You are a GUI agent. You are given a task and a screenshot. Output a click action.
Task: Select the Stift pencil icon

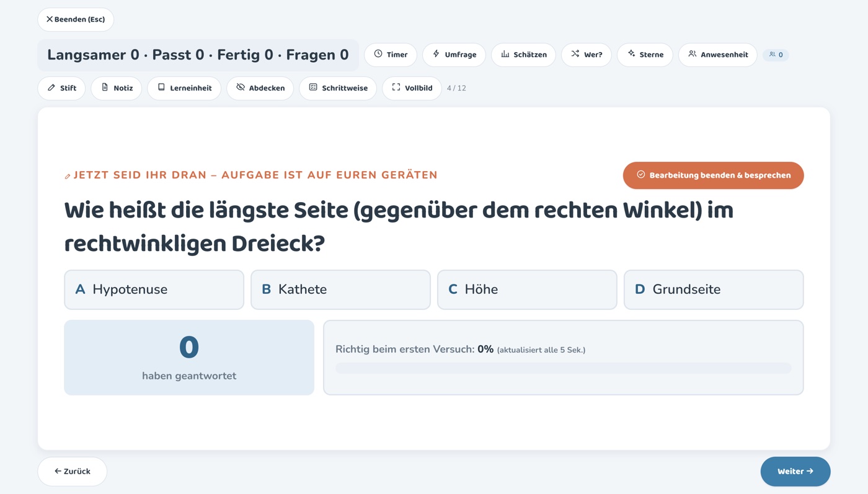[51, 87]
